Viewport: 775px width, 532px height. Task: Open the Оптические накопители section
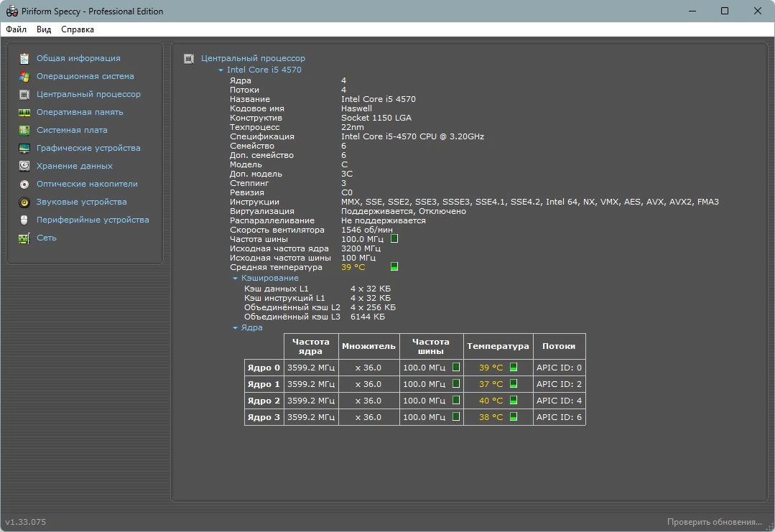click(x=87, y=184)
